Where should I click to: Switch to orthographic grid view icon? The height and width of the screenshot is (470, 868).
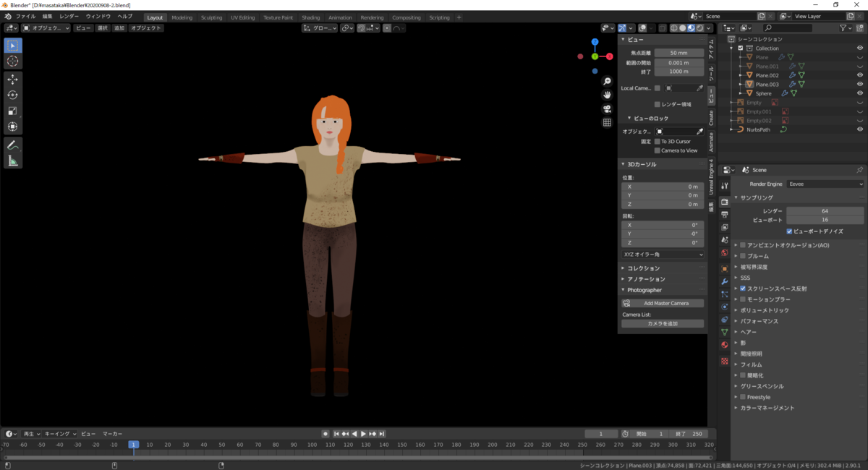click(608, 122)
